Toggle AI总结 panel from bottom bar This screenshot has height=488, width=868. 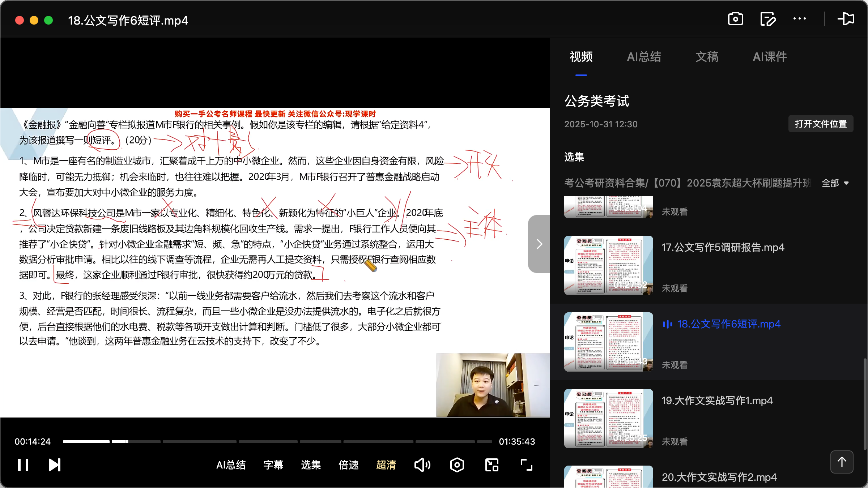(x=231, y=465)
